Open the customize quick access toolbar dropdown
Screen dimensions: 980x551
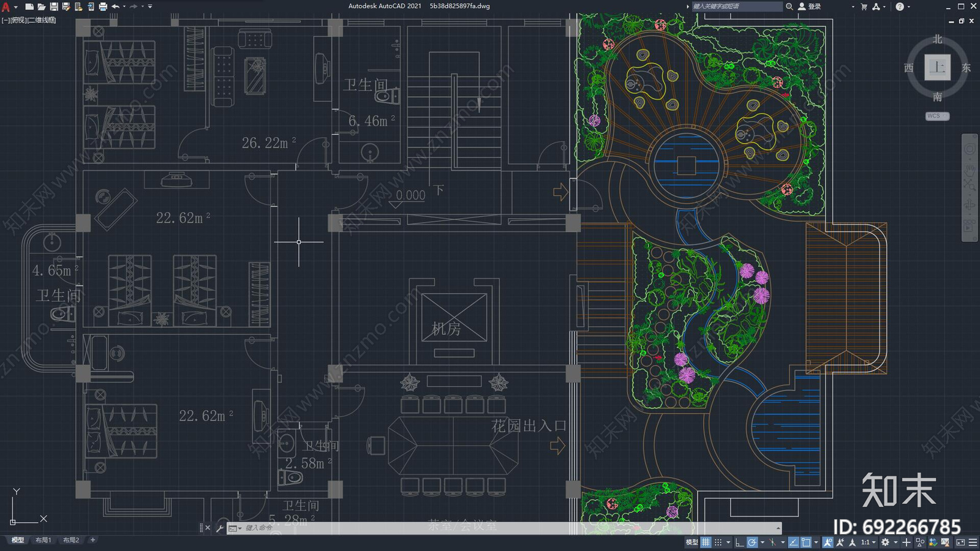[150, 7]
